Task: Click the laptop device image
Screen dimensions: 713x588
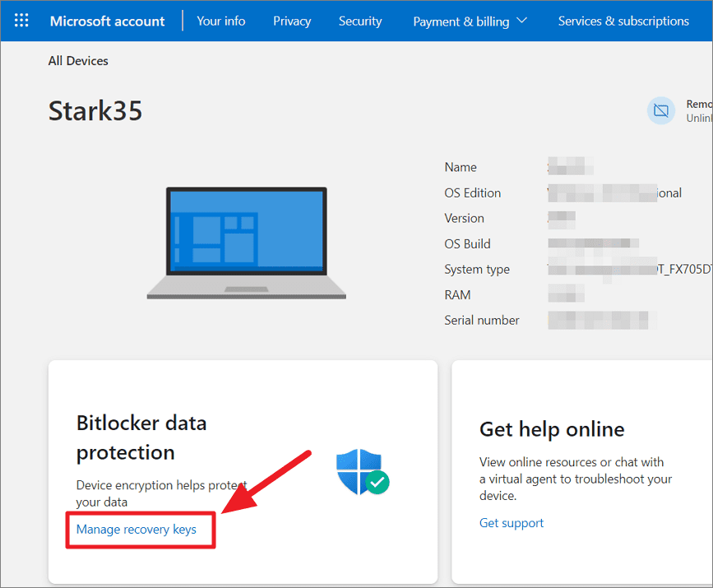Action: [246, 241]
